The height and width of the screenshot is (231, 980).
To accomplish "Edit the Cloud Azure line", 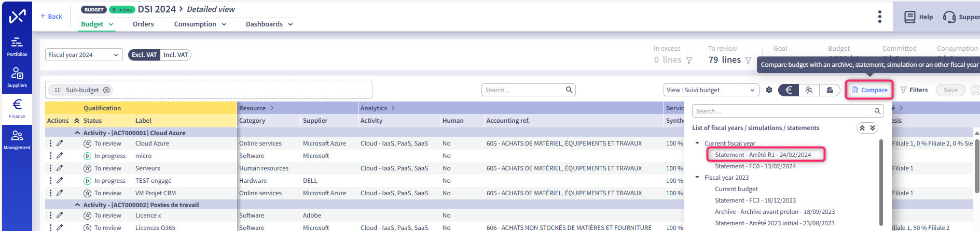I will tap(60, 143).
